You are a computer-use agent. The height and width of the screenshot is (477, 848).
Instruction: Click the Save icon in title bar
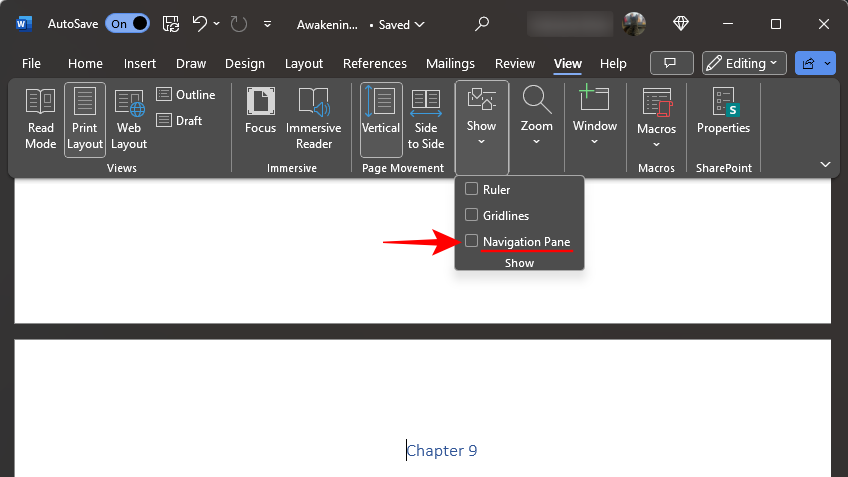pos(171,23)
